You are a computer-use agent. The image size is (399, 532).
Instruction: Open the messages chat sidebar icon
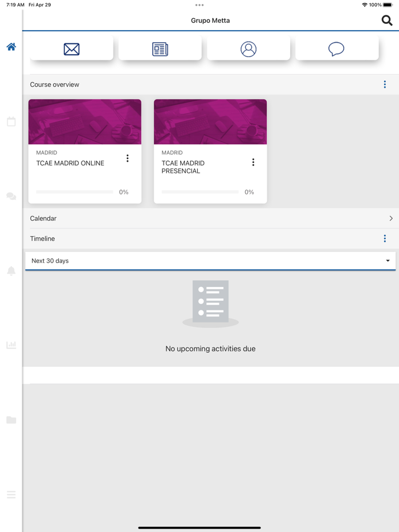pyautogui.click(x=11, y=196)
